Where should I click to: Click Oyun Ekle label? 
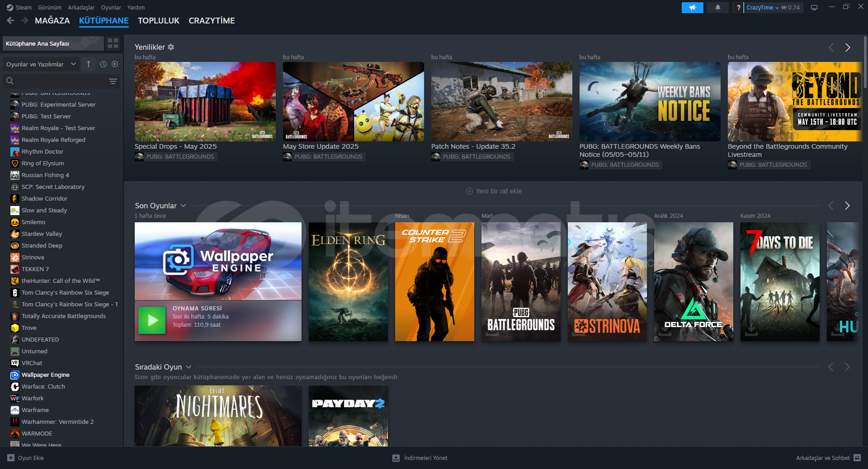coord(31,458)
